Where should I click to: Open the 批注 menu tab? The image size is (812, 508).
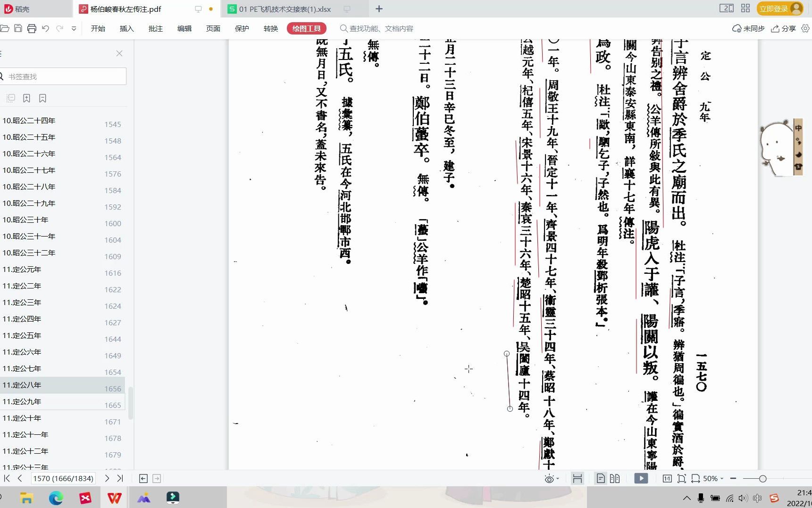tap(156, 28)
